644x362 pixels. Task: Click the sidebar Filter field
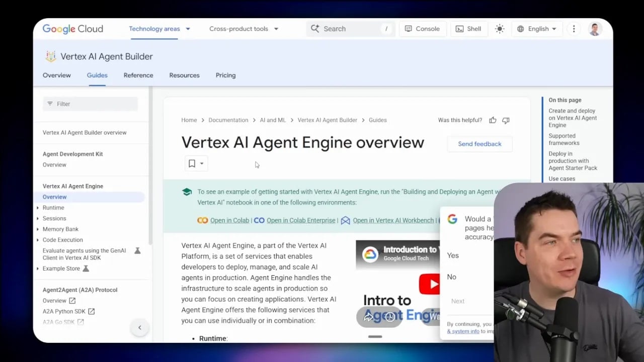pos(90,104)
